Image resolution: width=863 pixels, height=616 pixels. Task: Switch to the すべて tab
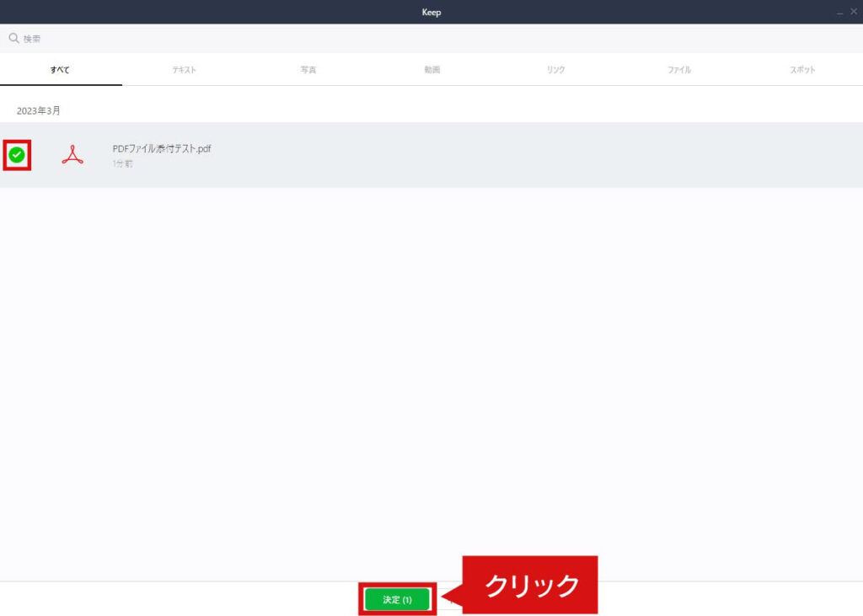pyautogui.click(x=60, y=71)
